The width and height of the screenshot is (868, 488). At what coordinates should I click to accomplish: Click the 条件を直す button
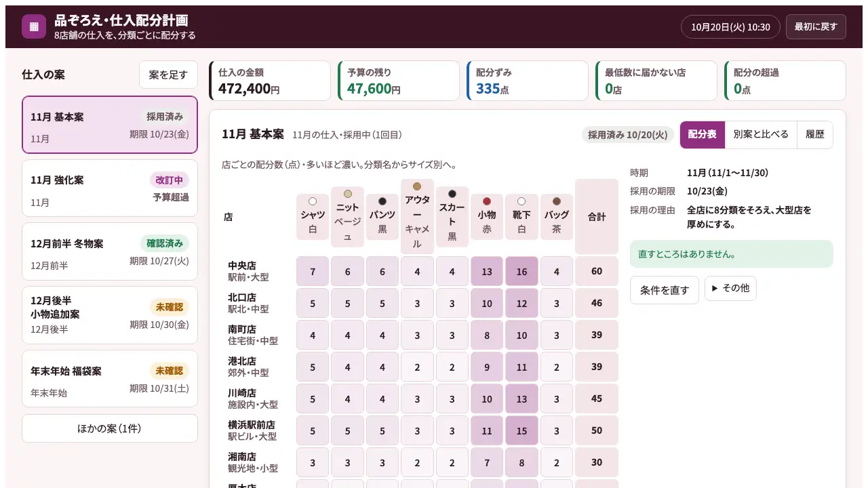pyautogui.click(x=665, y=290)
